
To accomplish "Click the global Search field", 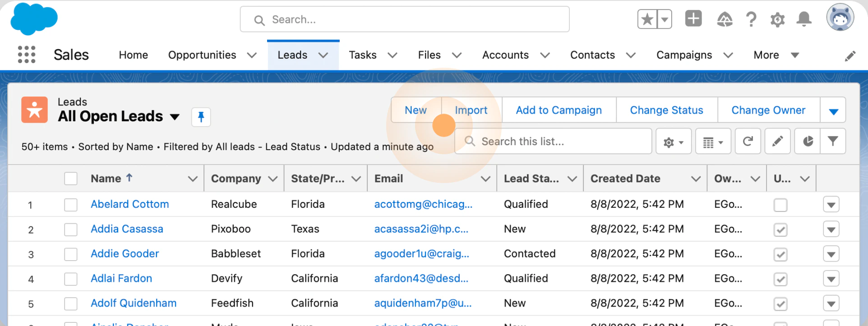I will [405, 19].
